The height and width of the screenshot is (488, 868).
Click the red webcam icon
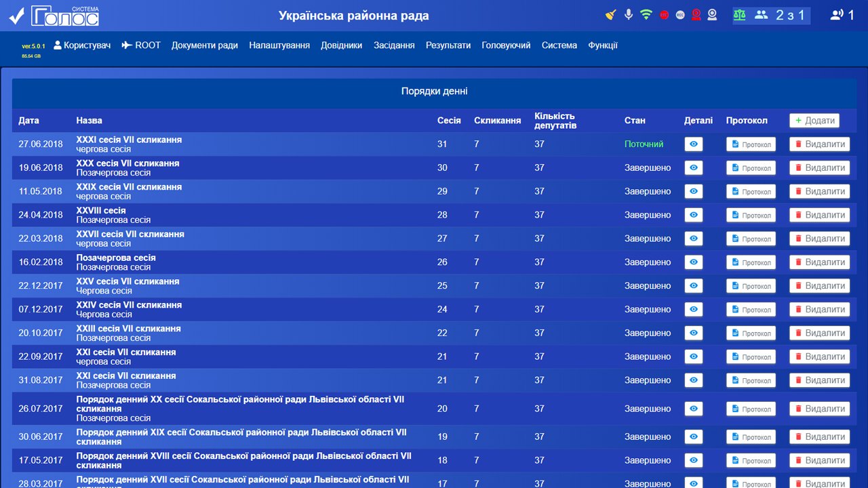pyautogui.click(x=696, y=15)
